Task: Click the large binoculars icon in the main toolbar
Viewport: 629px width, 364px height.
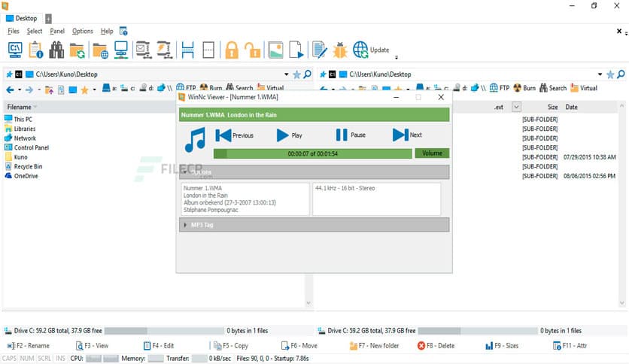Action: coord(56,50)
